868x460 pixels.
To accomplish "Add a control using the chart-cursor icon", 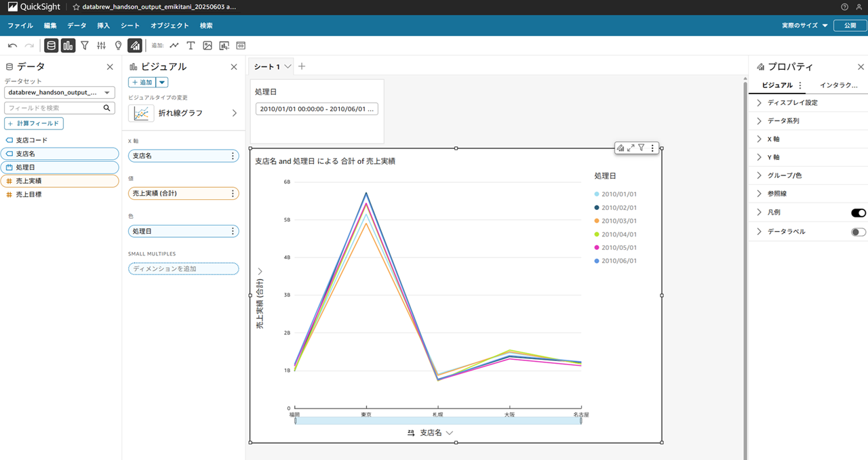I will coord(224,45).
